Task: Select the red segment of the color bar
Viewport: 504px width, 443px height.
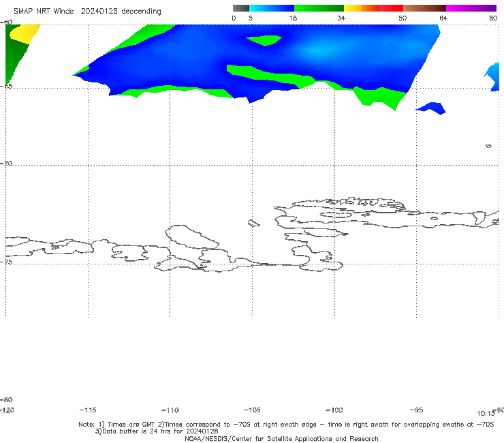Action: [391, 8]
